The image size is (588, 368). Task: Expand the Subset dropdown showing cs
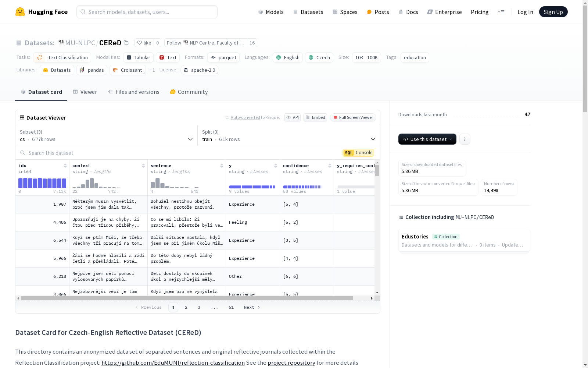[106, 135]
